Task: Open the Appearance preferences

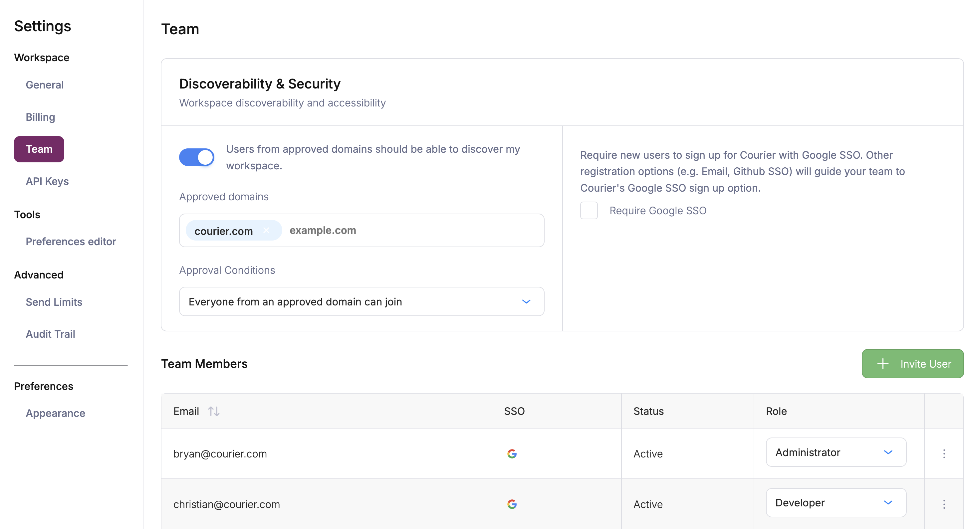Action: click(55, 413)
